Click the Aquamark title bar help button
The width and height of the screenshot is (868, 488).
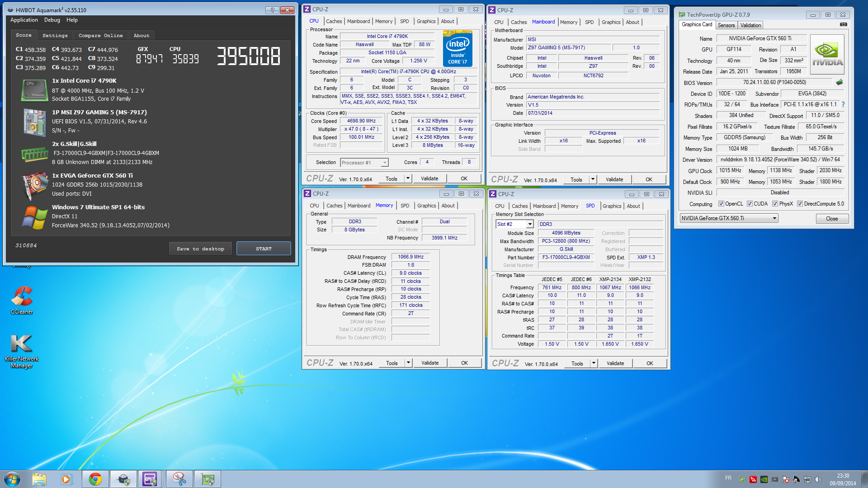click(272, 10)
